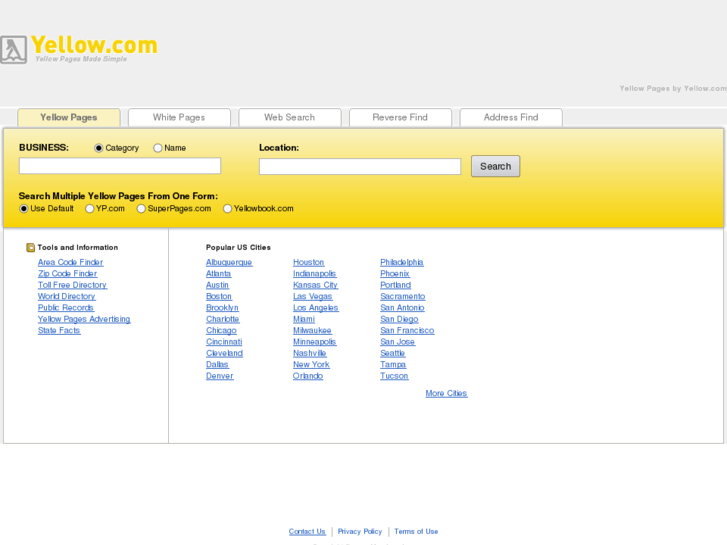This screenshot has height=545, width=727.
Task: Click the Seattle city link
Action: click(393, 353)
